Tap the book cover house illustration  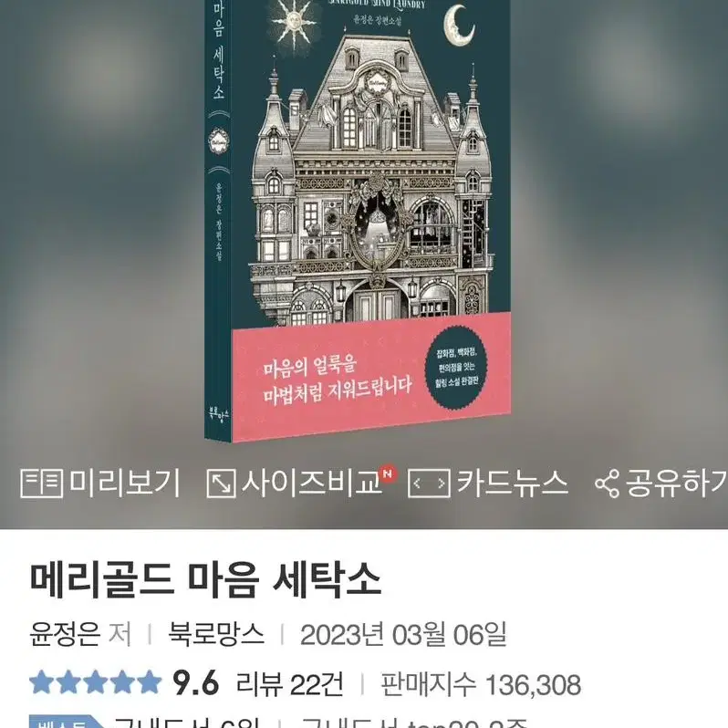[x=371, y=181]
